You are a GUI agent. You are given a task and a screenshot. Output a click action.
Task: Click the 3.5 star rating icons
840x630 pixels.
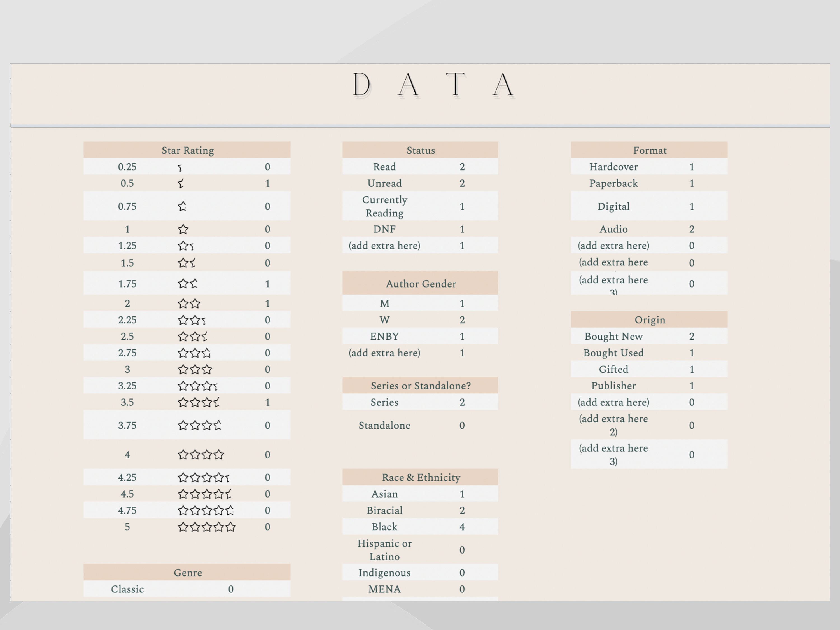[x=199, y=402]
